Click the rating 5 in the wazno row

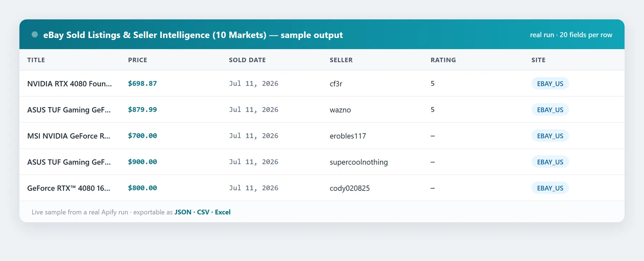(433, 110)
